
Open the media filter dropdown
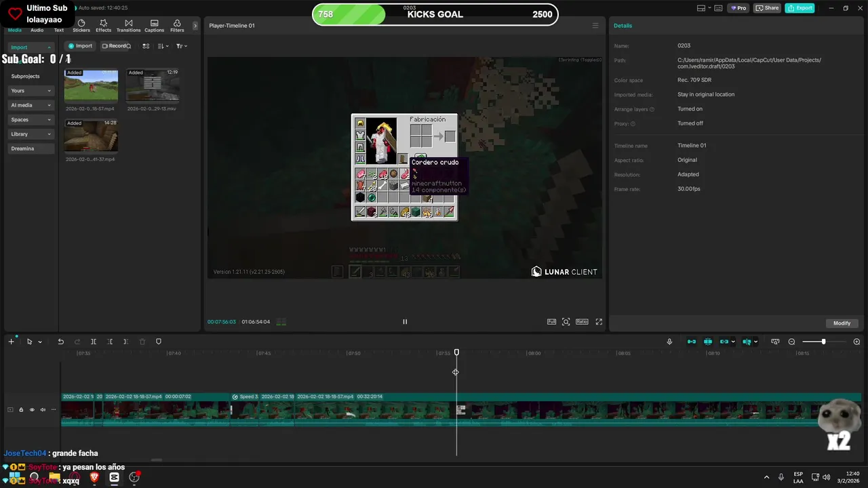point(182,46)
